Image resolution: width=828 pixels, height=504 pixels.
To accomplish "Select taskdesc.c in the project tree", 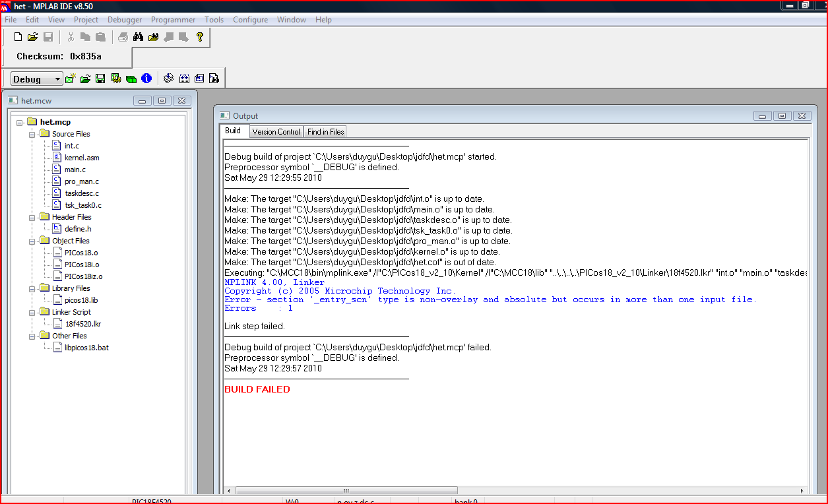I will pos(82,193).
